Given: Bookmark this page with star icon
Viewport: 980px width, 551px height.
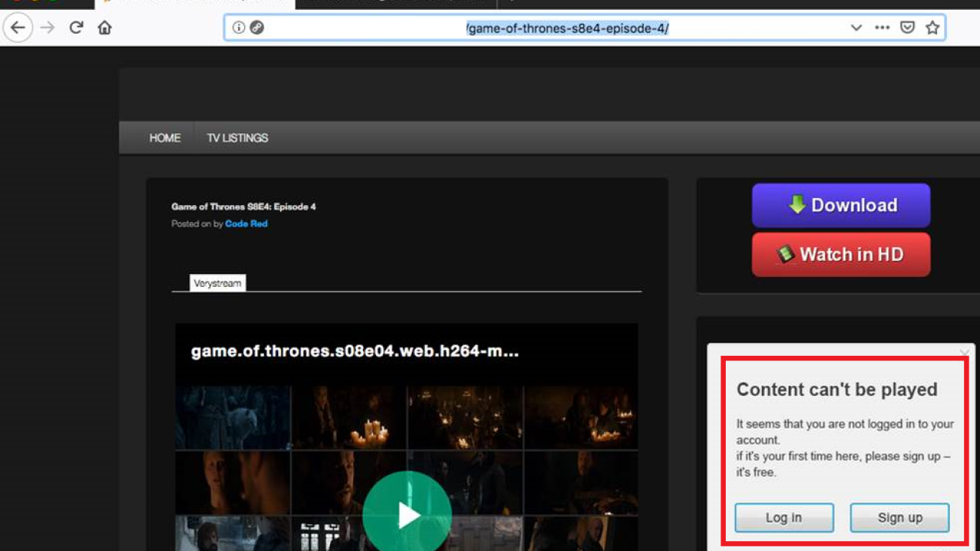Looking at the screenshot, I should [932, 28].
